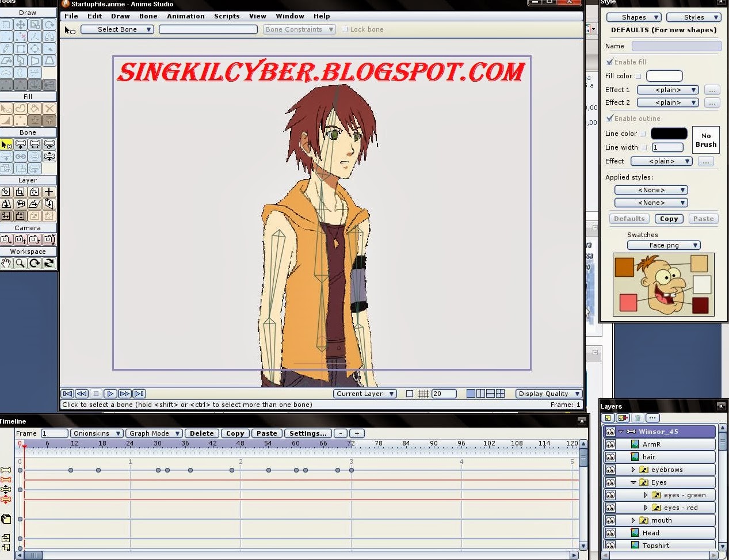Activate the Pan tool in Workspace section
The image size is (729, 560).
(x=6, y=263)
